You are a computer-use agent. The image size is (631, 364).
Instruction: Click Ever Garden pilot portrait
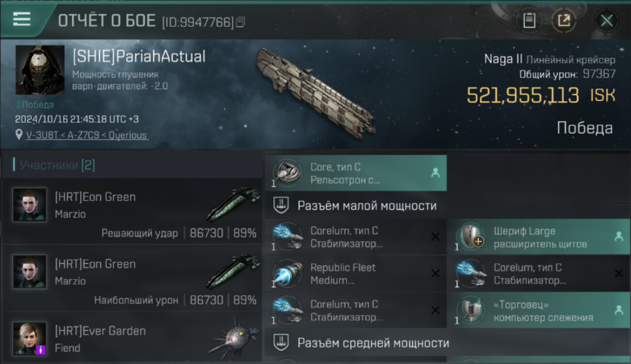(30, 338)
